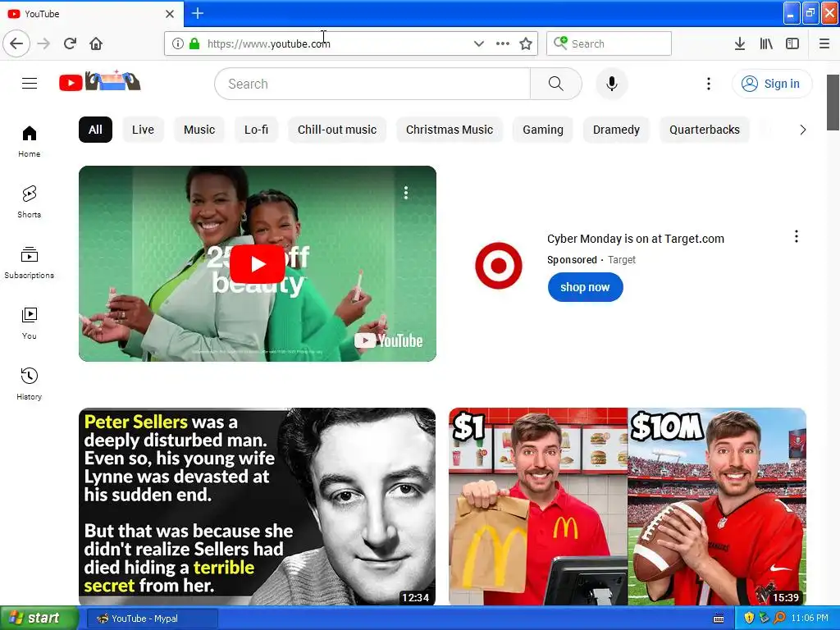Open Shorts in the sidebar
The image size is (840, 630).
(x=29, y=202)
